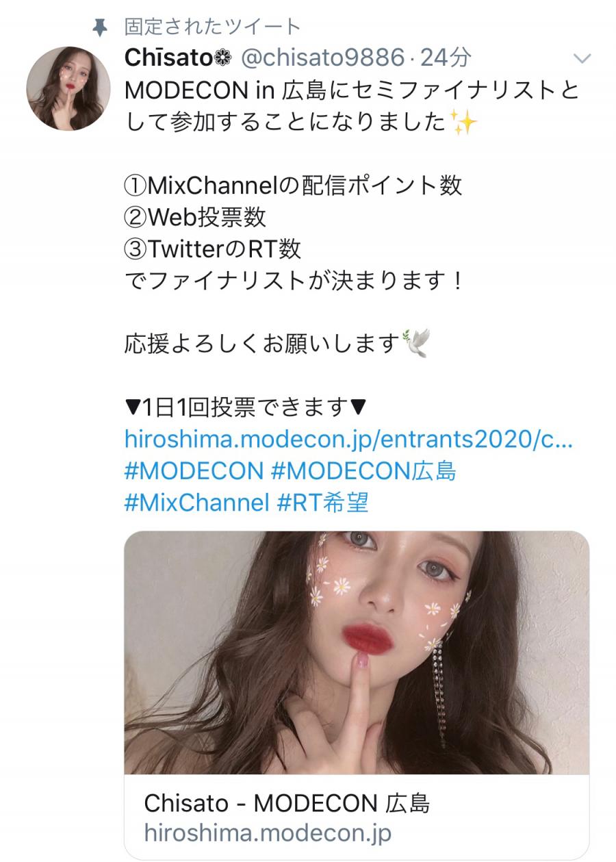This screenshot has height=862, width=616.
Task: Open the standalone #MODECON hashtag
Action: click(x=194, y=471)
